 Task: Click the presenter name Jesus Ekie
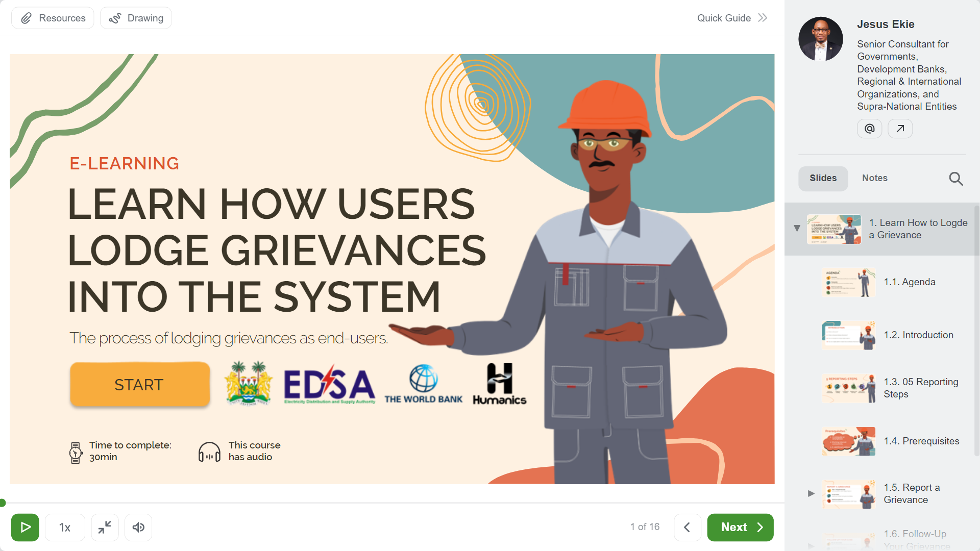(886, 24)
